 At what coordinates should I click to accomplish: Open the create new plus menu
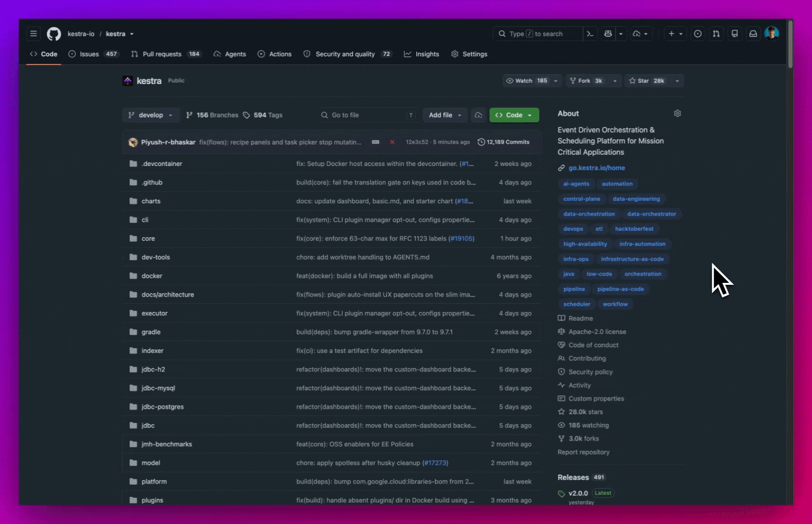pos(675,33)
